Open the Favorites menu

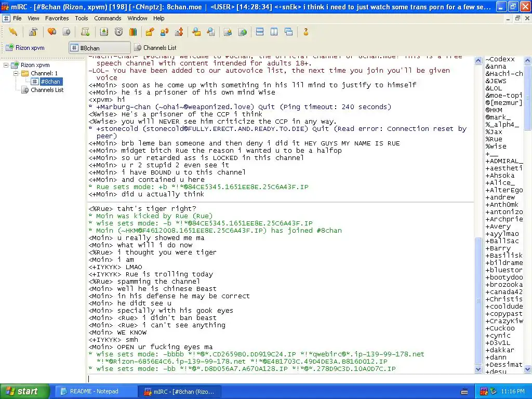pos(57,18)
